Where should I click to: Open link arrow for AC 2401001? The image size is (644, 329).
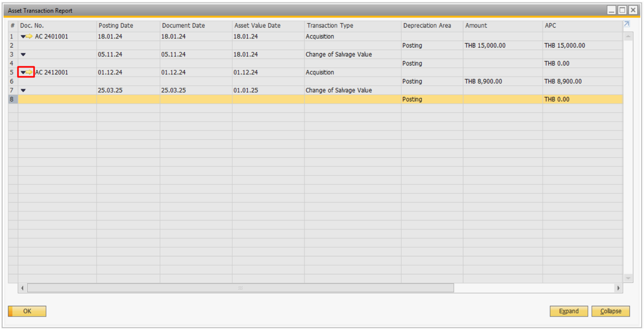[x=29, y=37]
